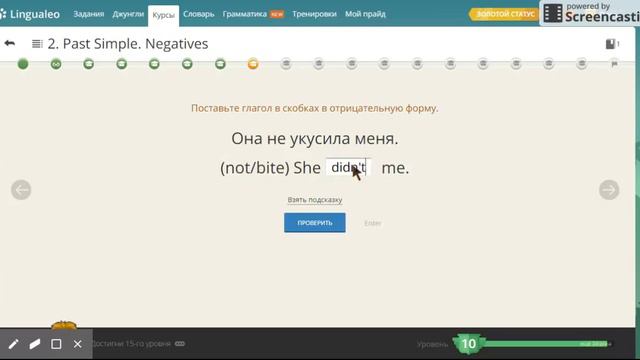
Task: Click the answer input field with didn't
Action: coord(348,167)
